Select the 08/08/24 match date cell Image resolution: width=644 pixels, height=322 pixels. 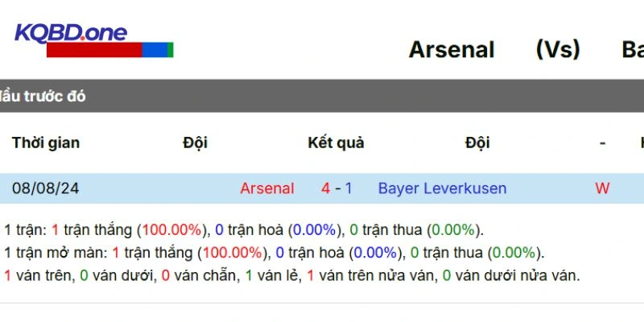[46, 188]
